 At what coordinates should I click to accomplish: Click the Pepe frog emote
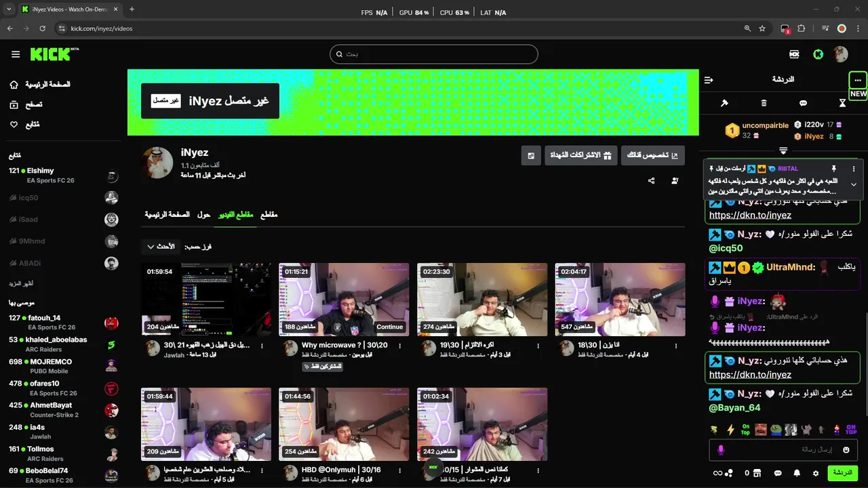coord(776,430)
